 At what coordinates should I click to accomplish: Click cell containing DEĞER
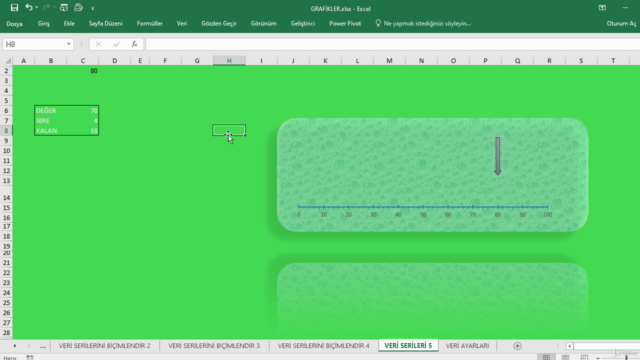(51, 111)
